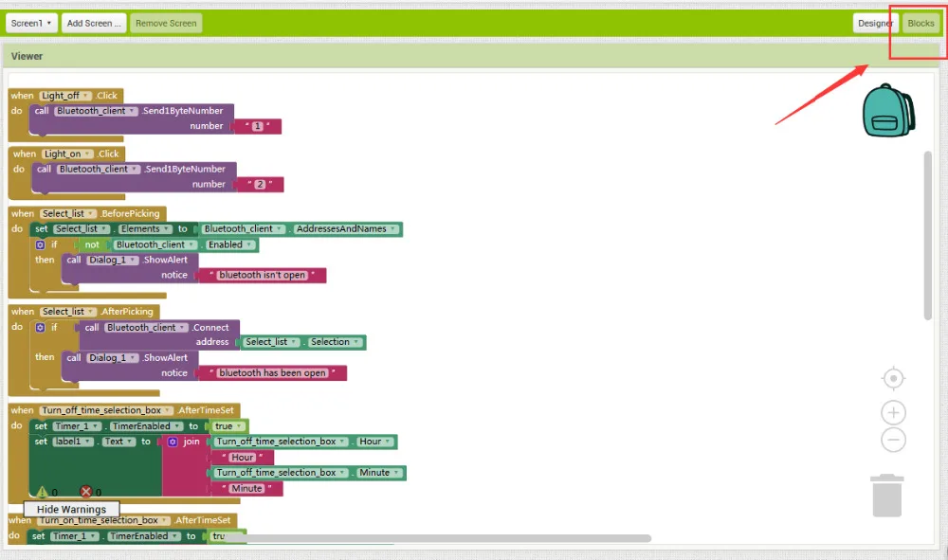Open AddressesAndNames property dropdown

(x=346, y=229)
